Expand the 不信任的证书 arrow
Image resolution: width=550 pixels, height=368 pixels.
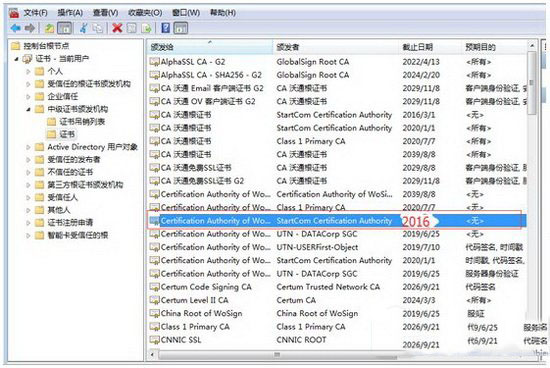click(28, 173)
